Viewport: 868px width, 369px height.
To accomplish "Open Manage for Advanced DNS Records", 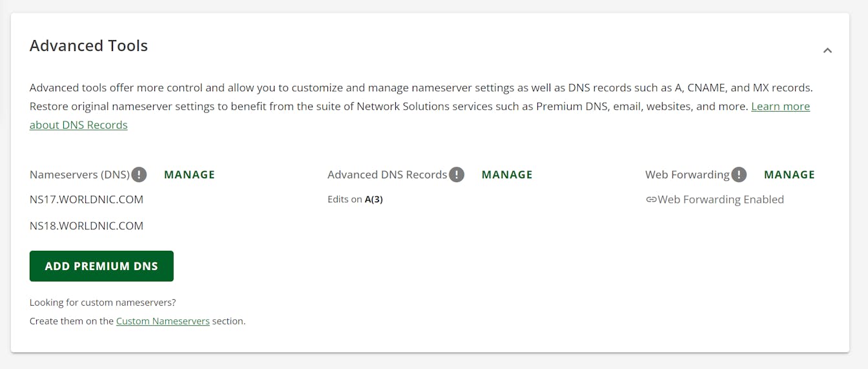I will [507, 174].
